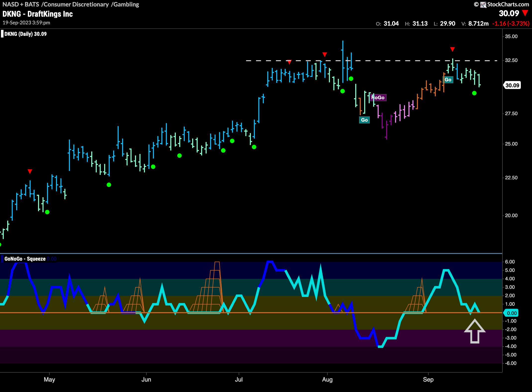Click the 20.00 price axis label
Viewport: 532px width, 392px height.
[511, 216]
